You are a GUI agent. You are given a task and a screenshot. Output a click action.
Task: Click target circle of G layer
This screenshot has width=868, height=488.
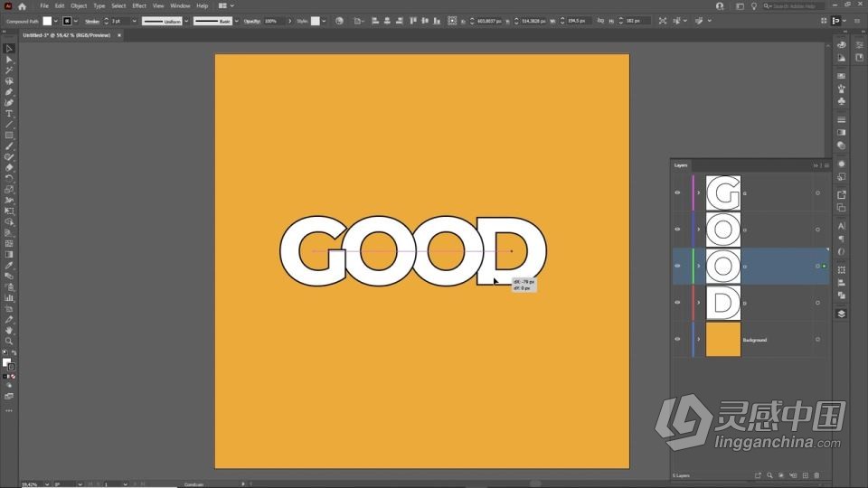817,193
